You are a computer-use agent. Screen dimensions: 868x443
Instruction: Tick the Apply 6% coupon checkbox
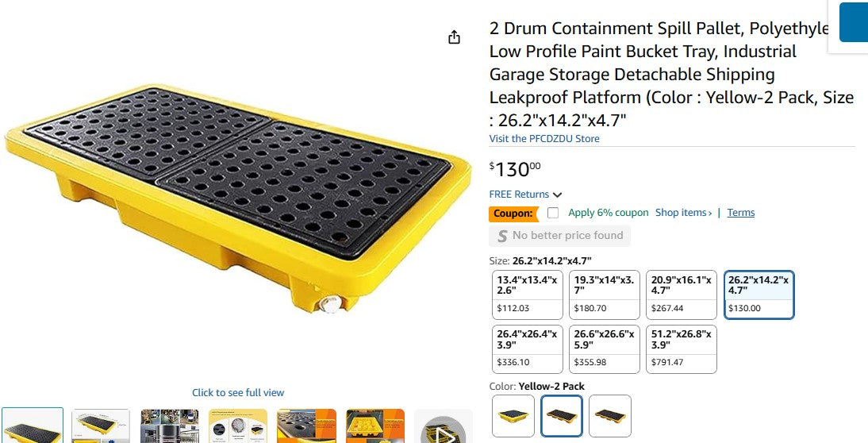553,213
